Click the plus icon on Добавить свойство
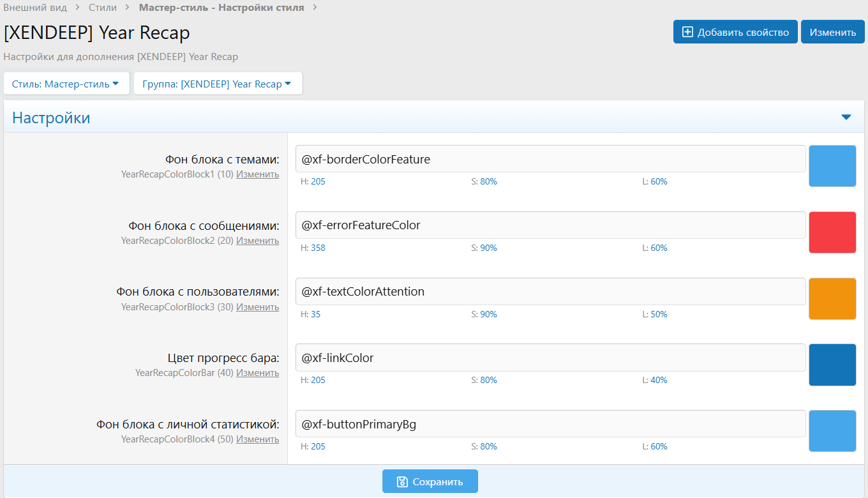 tap(687, 32)
